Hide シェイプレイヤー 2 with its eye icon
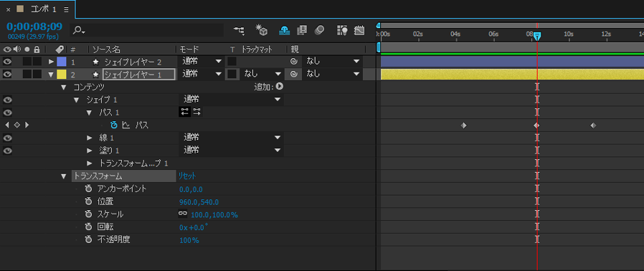 tap(7, 62)
